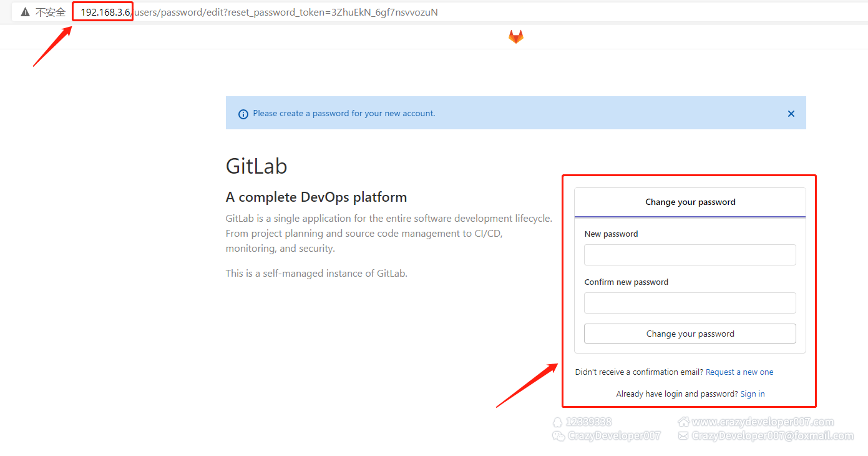Click the 'New password' label
The width and height of the screenshot is (868, 456).
pos(611,234)
